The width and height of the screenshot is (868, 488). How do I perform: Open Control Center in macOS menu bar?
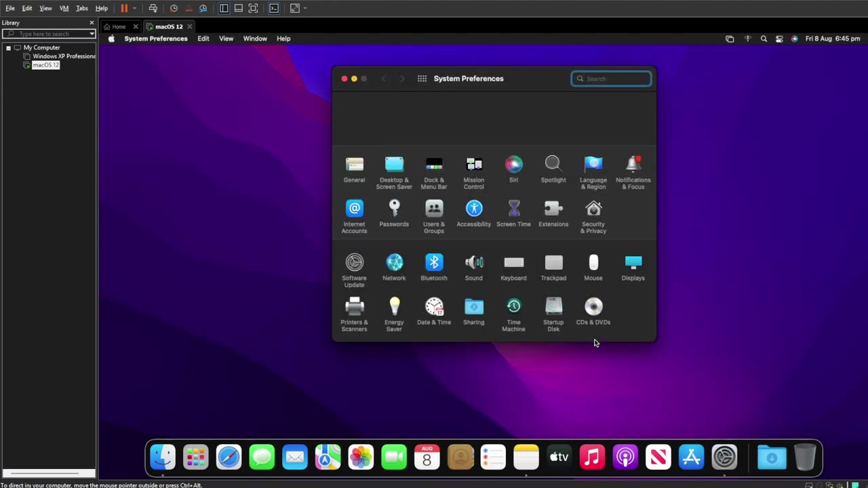coord(779,39)
